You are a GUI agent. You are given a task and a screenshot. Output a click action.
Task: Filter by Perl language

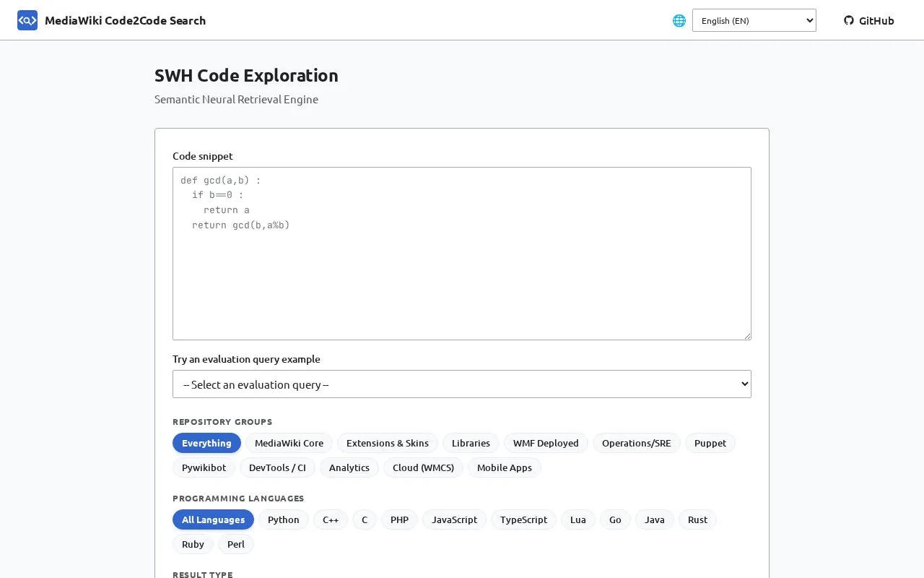coord(236,544)
